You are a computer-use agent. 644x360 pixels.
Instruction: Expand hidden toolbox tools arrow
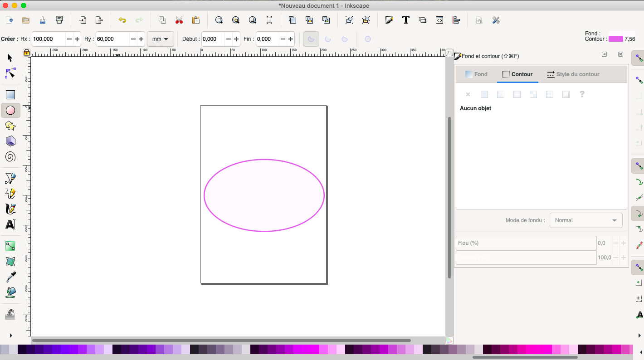11,336
